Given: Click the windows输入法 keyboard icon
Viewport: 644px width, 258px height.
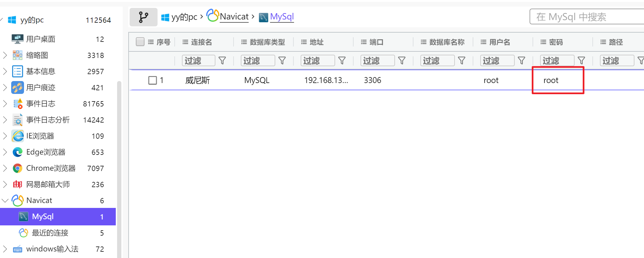Looking at the screenshot, I should pos(17,249).
